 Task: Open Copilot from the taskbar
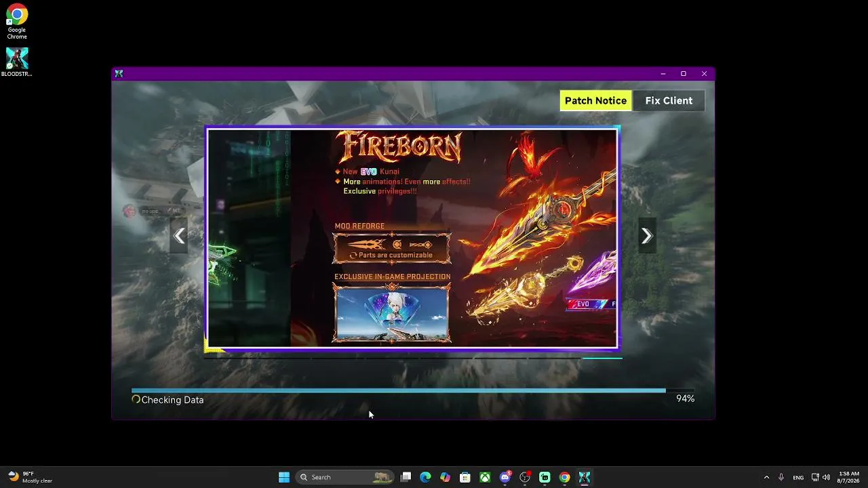(x=445, y=477)
